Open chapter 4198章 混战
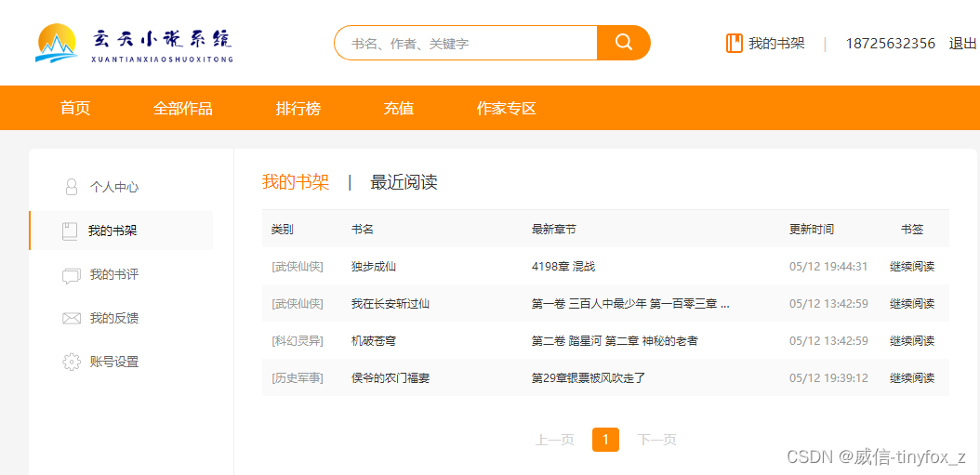980x475 pixels. tap(563, 267)
